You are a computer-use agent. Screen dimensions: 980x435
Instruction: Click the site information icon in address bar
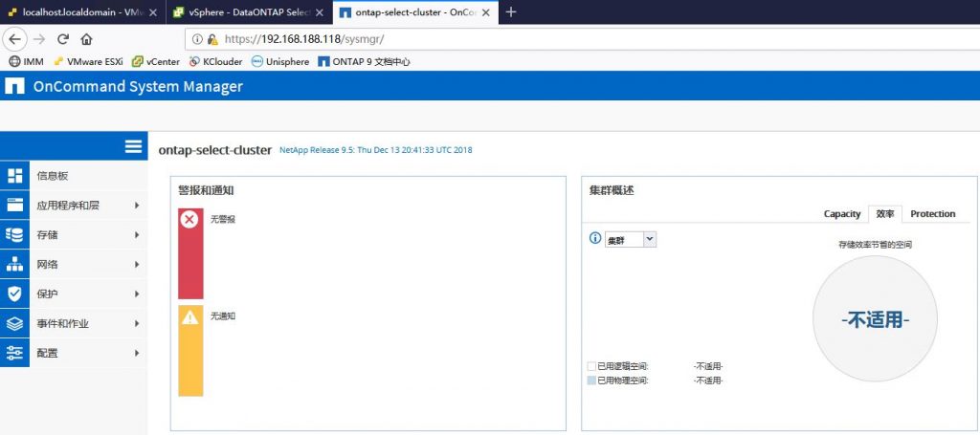pos(197,39)
